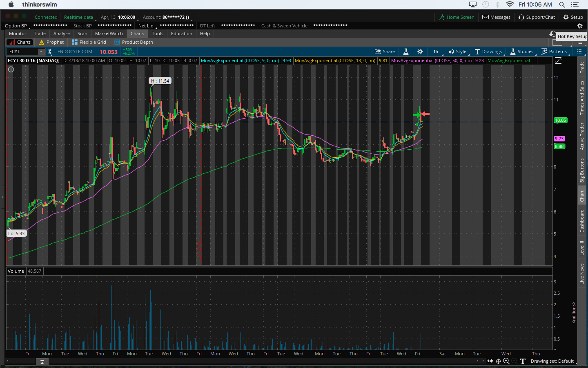Screen dimensions: 588x368
Task: Click the Messages button
Action: point(496,17)
